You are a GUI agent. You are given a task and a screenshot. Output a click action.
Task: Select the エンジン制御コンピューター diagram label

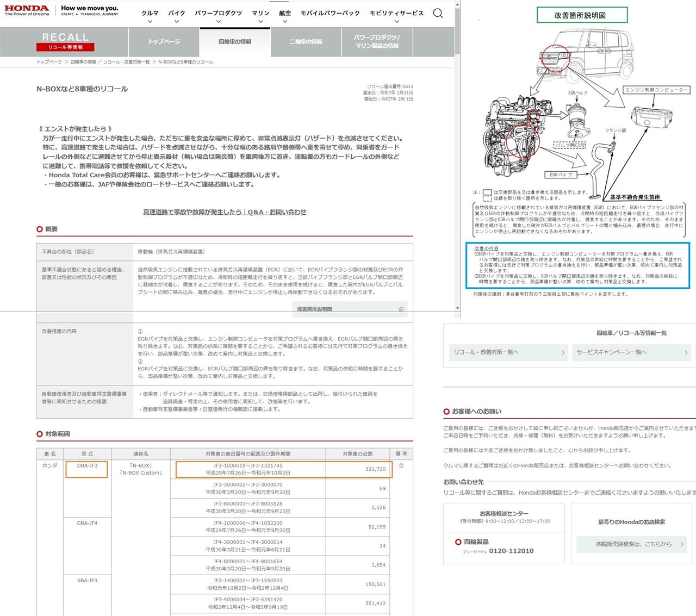point(656,90)
